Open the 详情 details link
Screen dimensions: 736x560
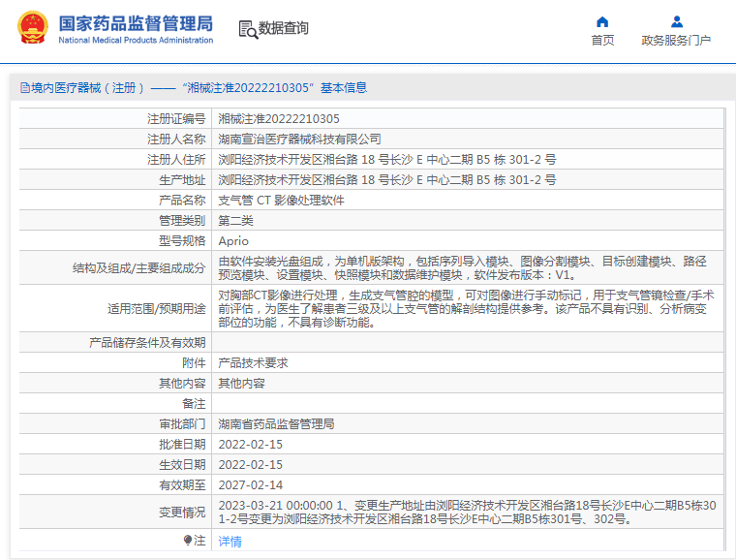click(x=230, y=542)
